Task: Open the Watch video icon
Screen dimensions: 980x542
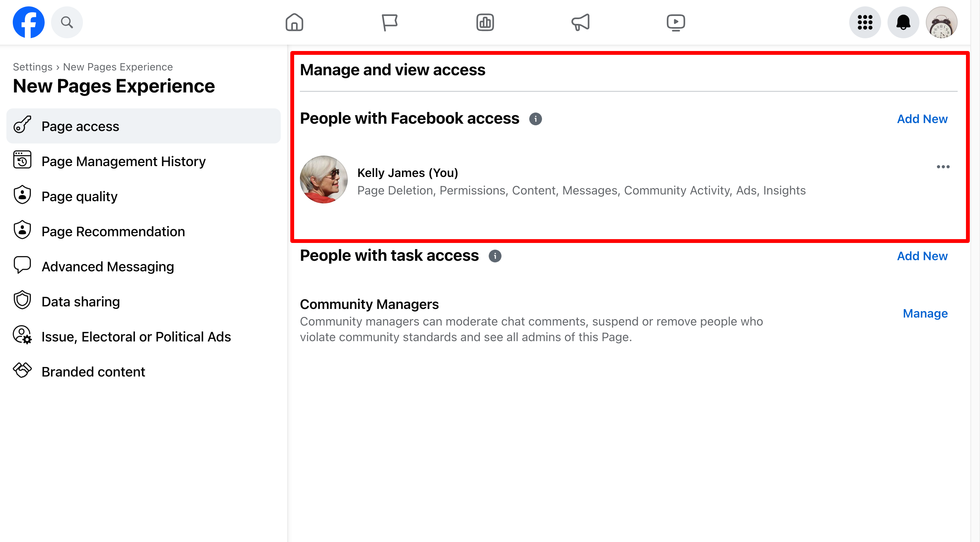Action: point(675,22)
